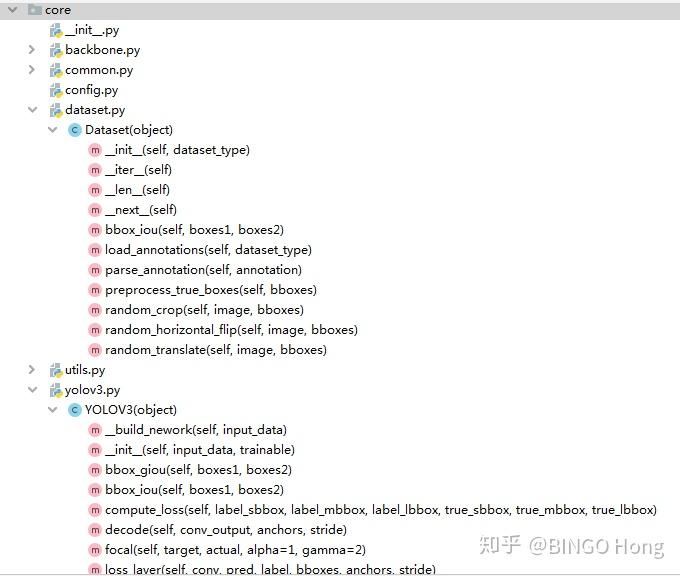Viewport: 680px width, 576px height.
Task: Click method icon for random_horizontal_flip
Action: (x=95, y=330)
